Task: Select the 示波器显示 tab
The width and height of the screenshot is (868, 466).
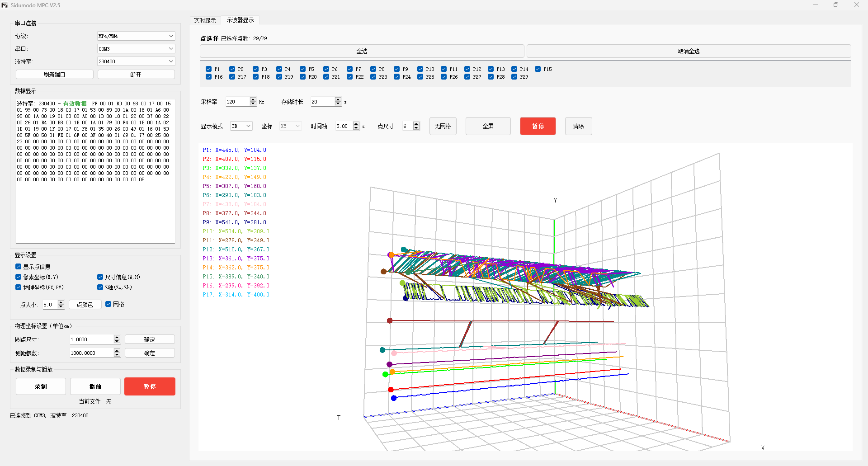Action: pyautogui.click(x=240, y=20)
